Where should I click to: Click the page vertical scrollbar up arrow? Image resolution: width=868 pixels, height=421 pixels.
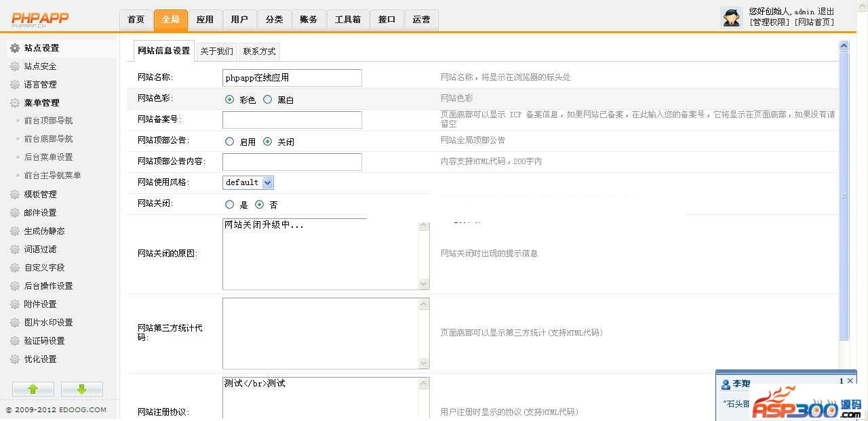click(x=844, y=46)
